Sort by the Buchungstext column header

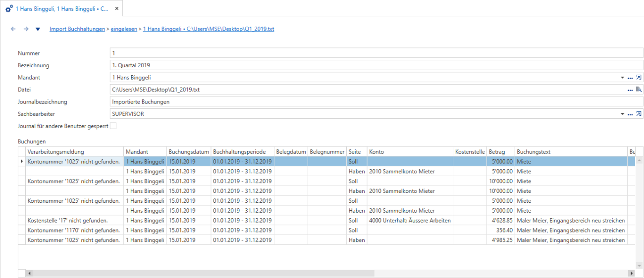pos(571,151)
